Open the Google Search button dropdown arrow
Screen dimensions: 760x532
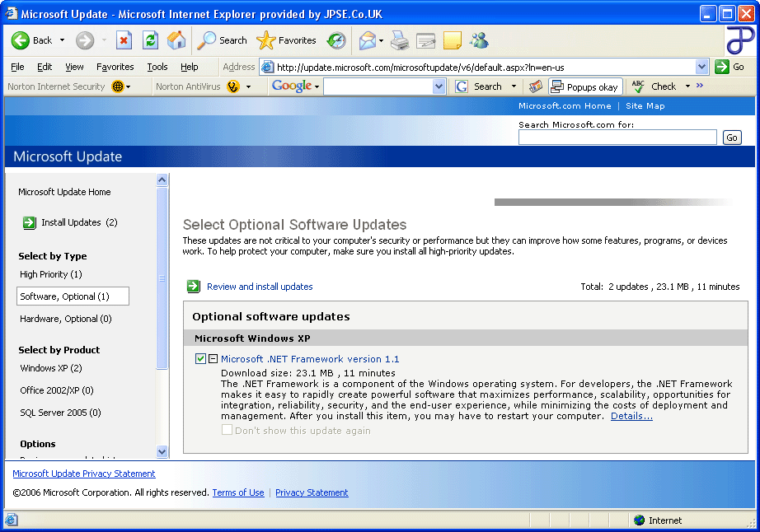pos(514,86)
